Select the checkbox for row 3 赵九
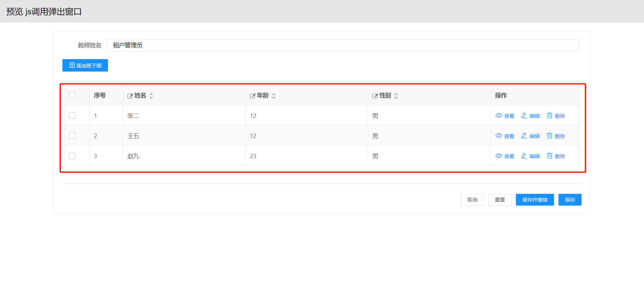Image resolution: width=644 pixels, height=303 pixels. (x=72, y=156)
